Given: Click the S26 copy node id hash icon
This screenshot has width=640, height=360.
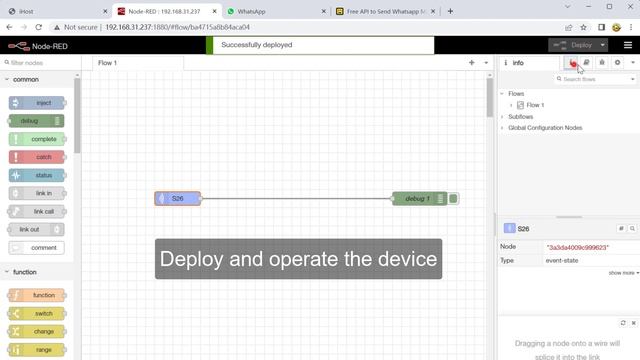Looking at the screenshot, I should 621,229.
